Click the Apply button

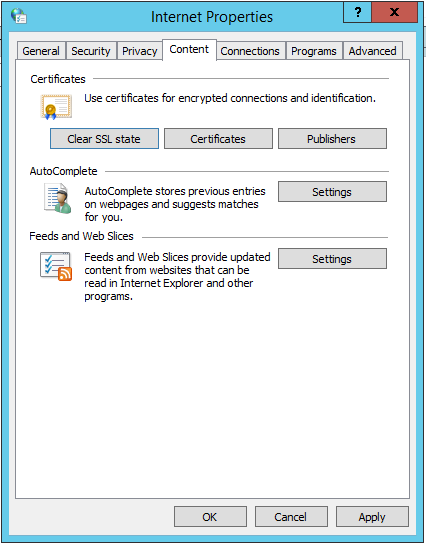click(372, 517)
